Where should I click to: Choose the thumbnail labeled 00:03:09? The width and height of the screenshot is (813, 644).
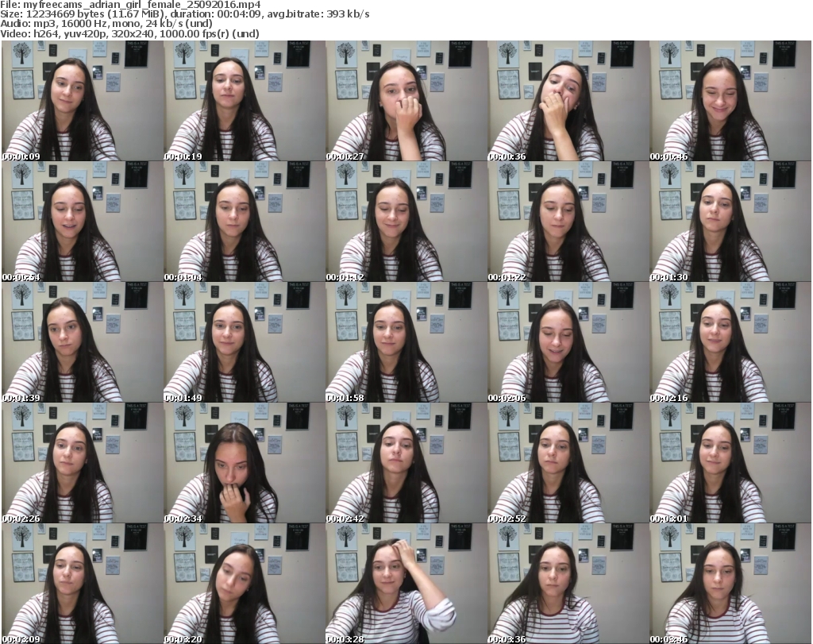pos(83,584)
